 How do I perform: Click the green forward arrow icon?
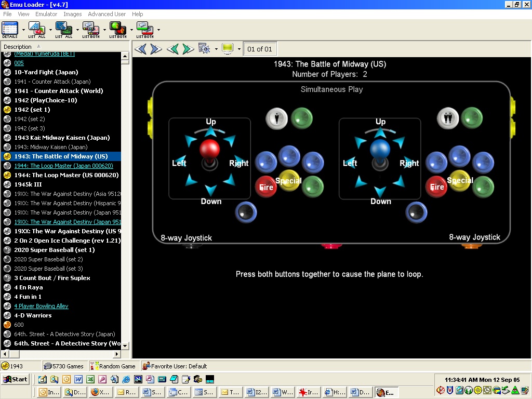pyautogui.click(x=188, y=49)
